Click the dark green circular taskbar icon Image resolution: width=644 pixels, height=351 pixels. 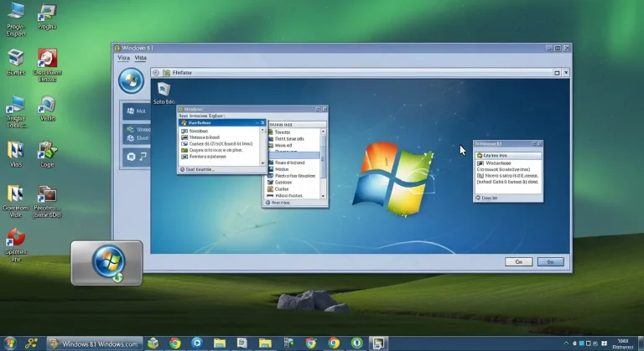[356, 343]
